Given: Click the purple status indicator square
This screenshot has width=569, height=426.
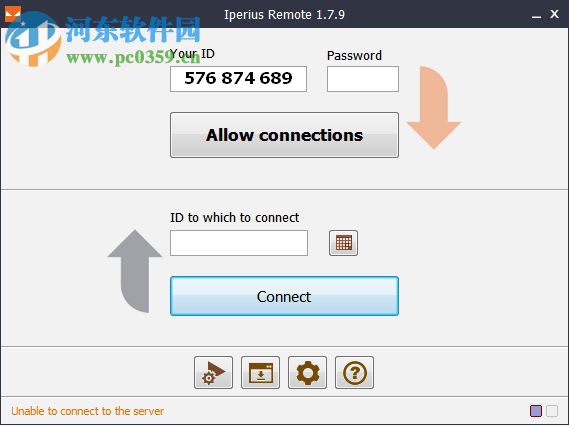Looking at the screenshot, I should (536, 411).
